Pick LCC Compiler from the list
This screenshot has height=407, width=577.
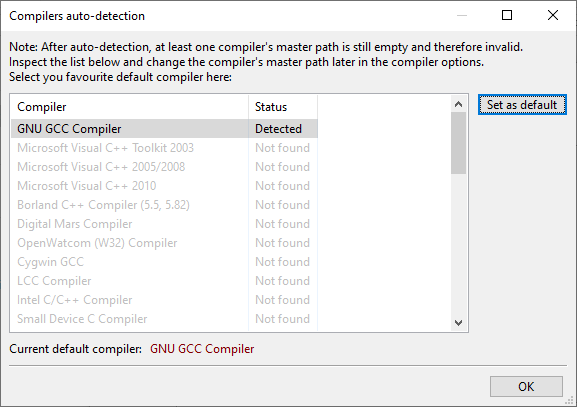(164, 281)
